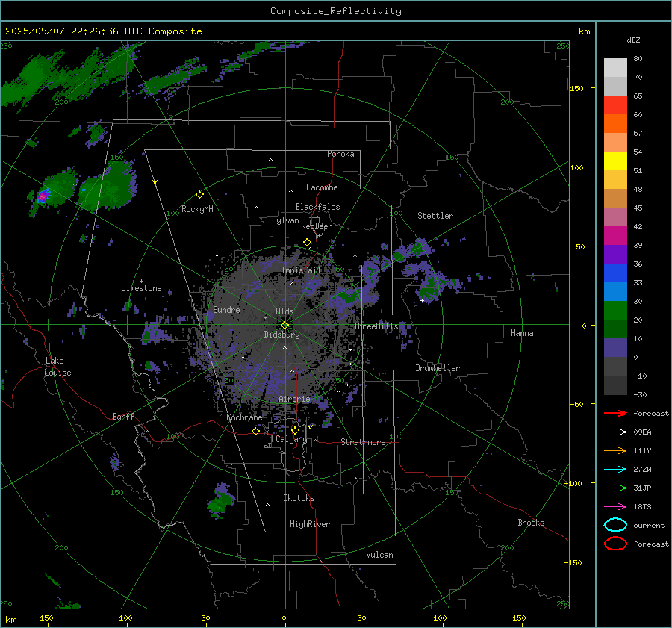The width and height of the screenshot is (672, 628).
Task: Click the ThreeHills city label
Action: click(x=376, y=326)
